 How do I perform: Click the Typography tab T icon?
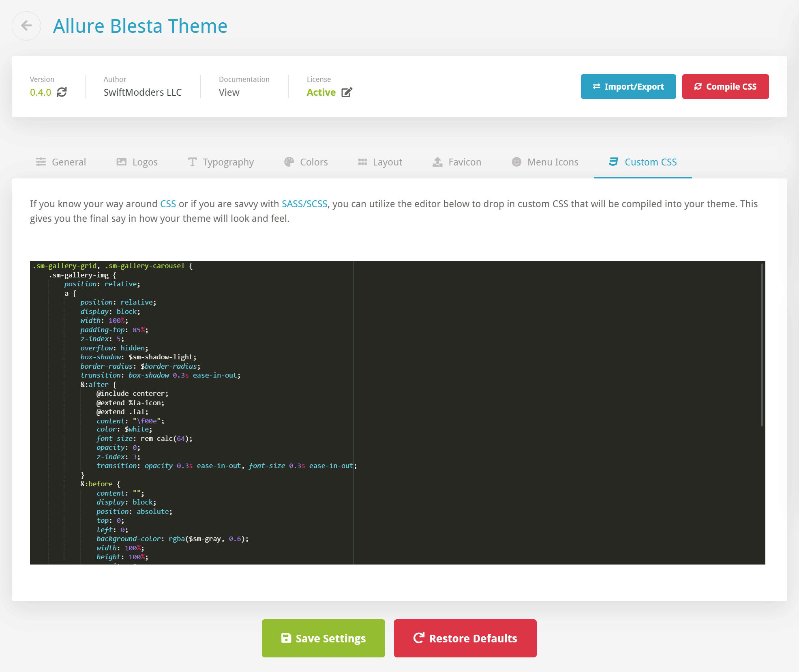192,162
